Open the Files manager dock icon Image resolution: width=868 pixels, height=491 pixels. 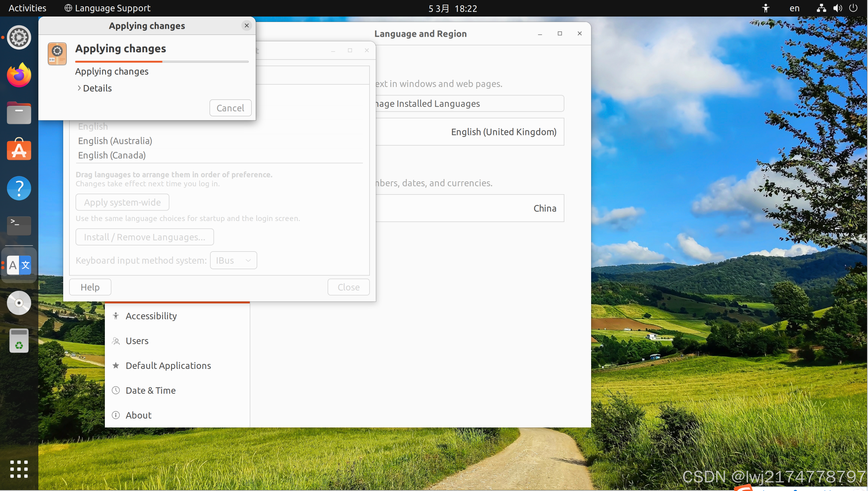[19, 113]
